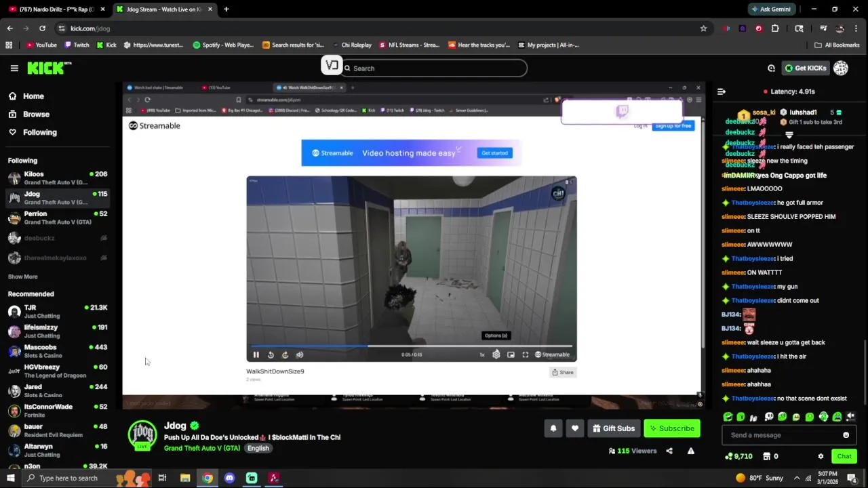
Task: Click the icon left of Kick search
Action: (332, 65)
